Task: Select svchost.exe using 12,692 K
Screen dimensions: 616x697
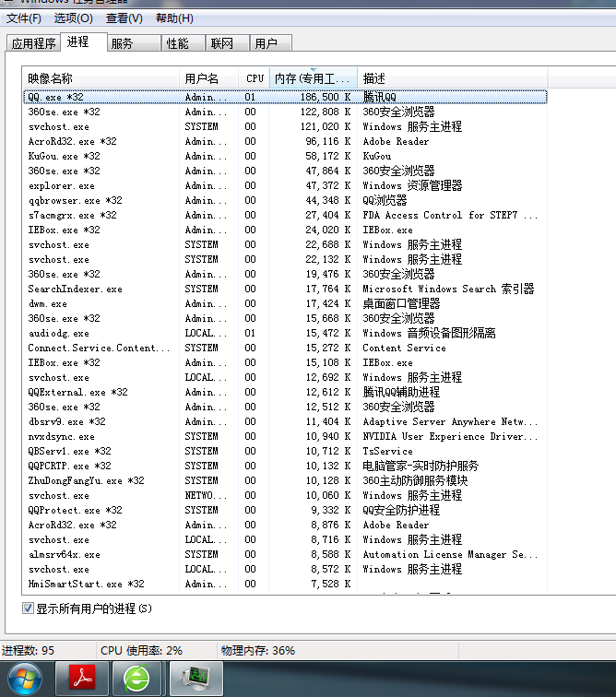Action: click(x=285, y=377)
